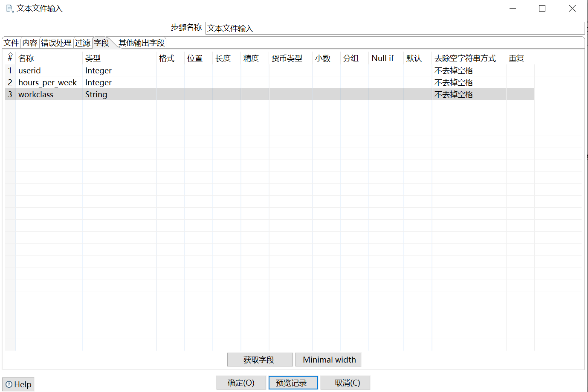The width and height of the screenshot is (588, 392).
Task: Click the 类型 column header
Action: (119, 58)
